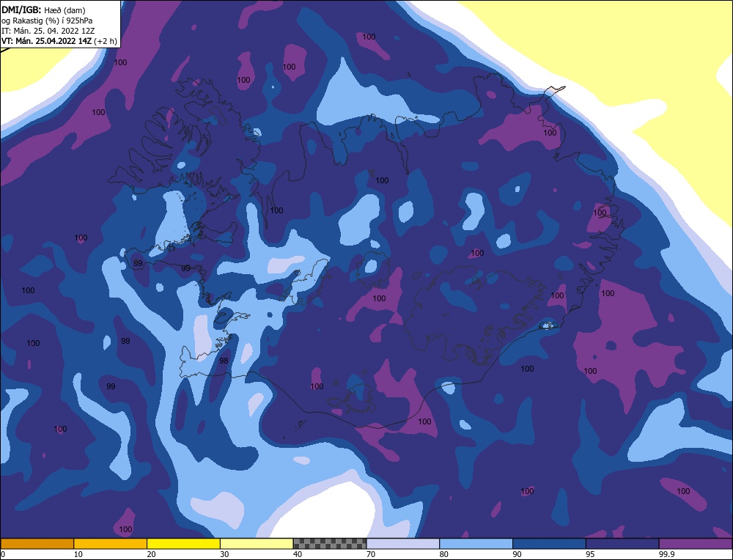Click the '90' legend scale label
The height and width of the screenshot is (560, 733).
[x=517, y=554]
